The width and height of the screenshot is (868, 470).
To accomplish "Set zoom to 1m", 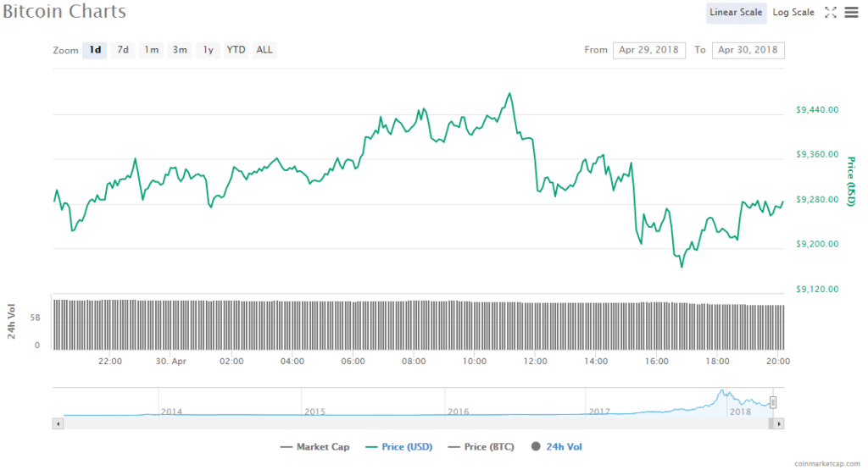I will coord(151,50).
